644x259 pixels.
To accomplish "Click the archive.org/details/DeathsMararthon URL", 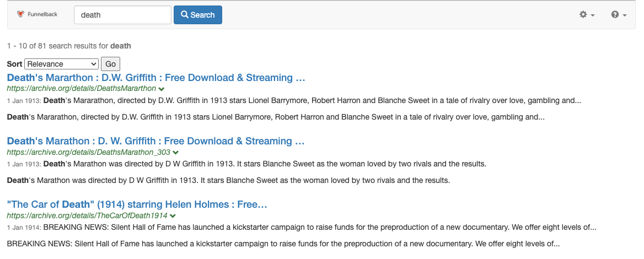I will point(82,88).
